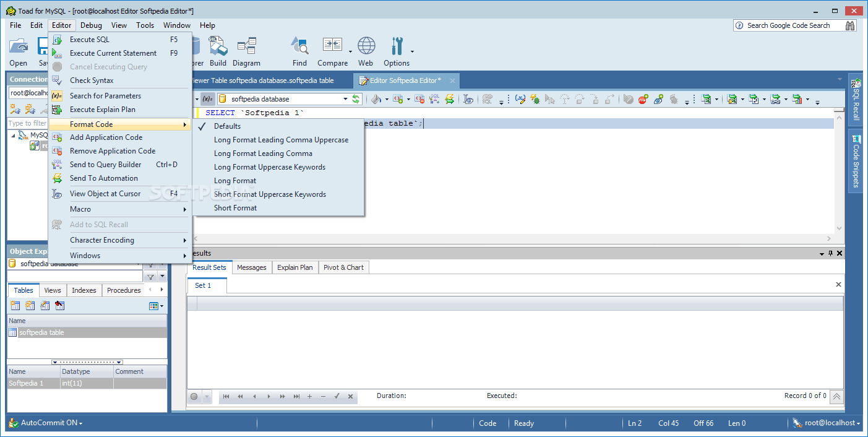Image resolution: width=868 pixels, height=437 pixels.
Task: Collapse the MySQL connection tree node
Action: 14,135
